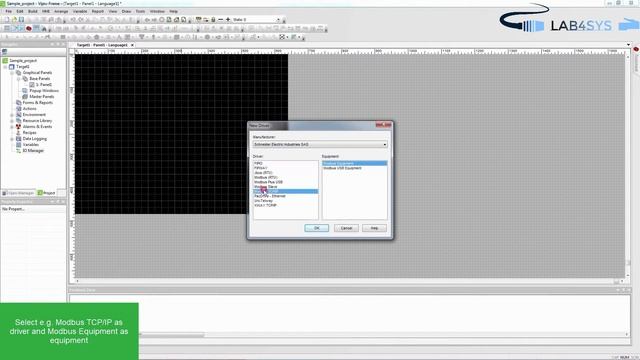The height and width of the screenshot is (360, 640).
Task: Collapse the Target1 tree node
Action: pos(6,67)
